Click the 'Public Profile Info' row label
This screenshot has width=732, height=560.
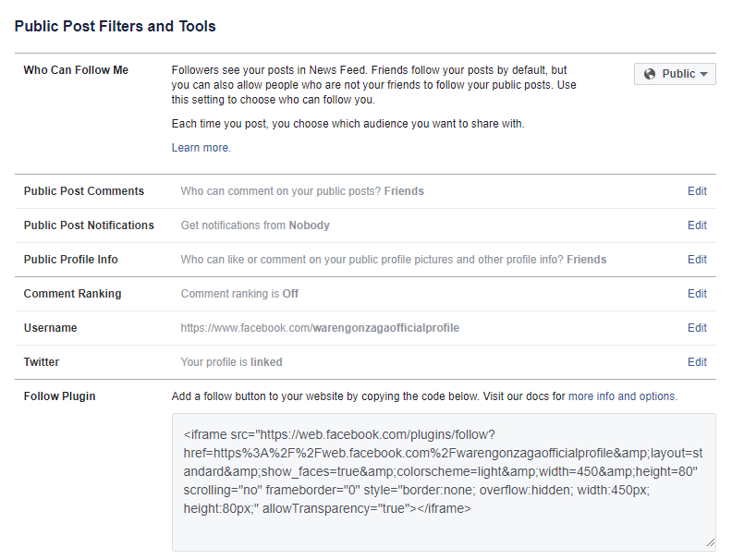click(71, 260)
